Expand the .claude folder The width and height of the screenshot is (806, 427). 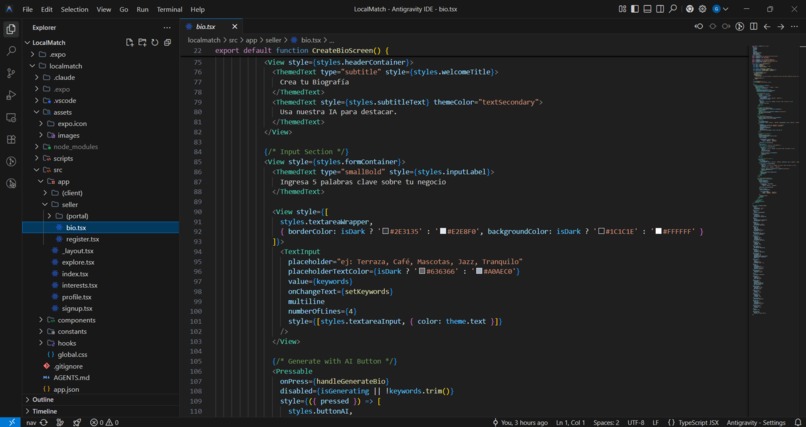[x=101, y=78]
